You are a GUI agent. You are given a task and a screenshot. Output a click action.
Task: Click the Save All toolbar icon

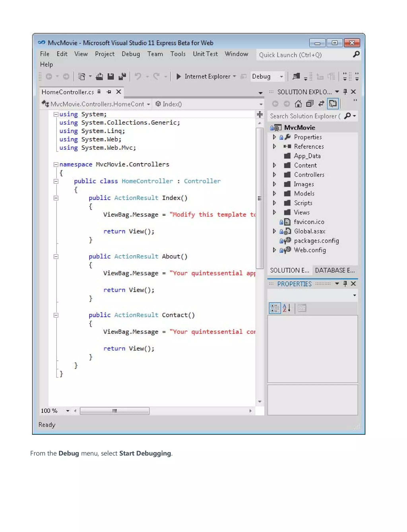(122, 77)
